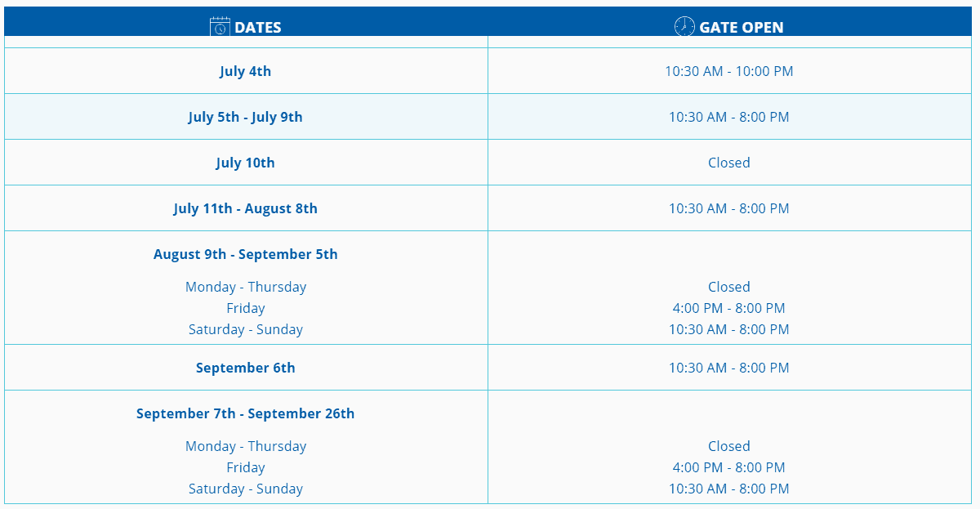Select the July 5th - July 9th row
This screenshot has height=509, width=980.
coord(488,117)
